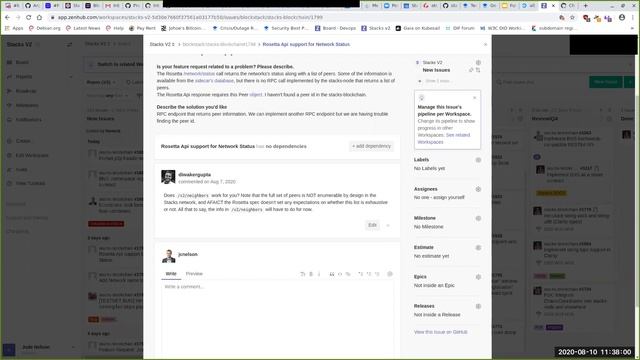Click the add dependency button
640x360 pixels.
(x=371, y=146)
